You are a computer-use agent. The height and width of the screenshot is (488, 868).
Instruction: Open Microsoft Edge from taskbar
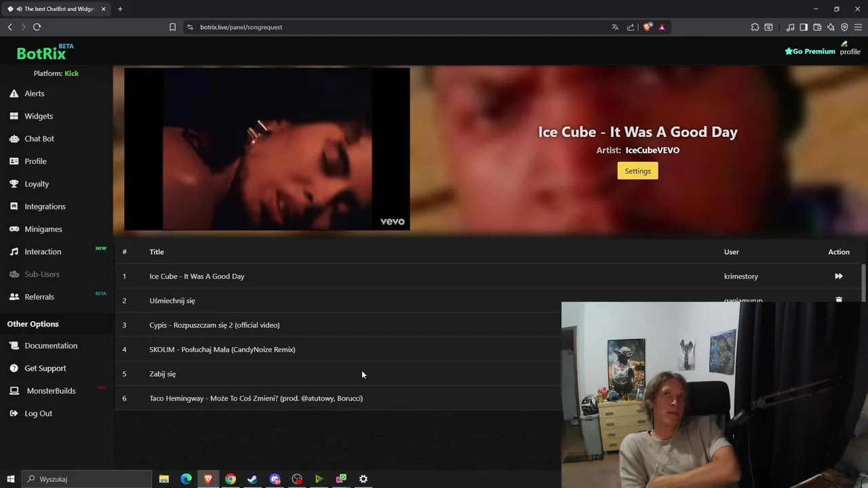point(186,479)
